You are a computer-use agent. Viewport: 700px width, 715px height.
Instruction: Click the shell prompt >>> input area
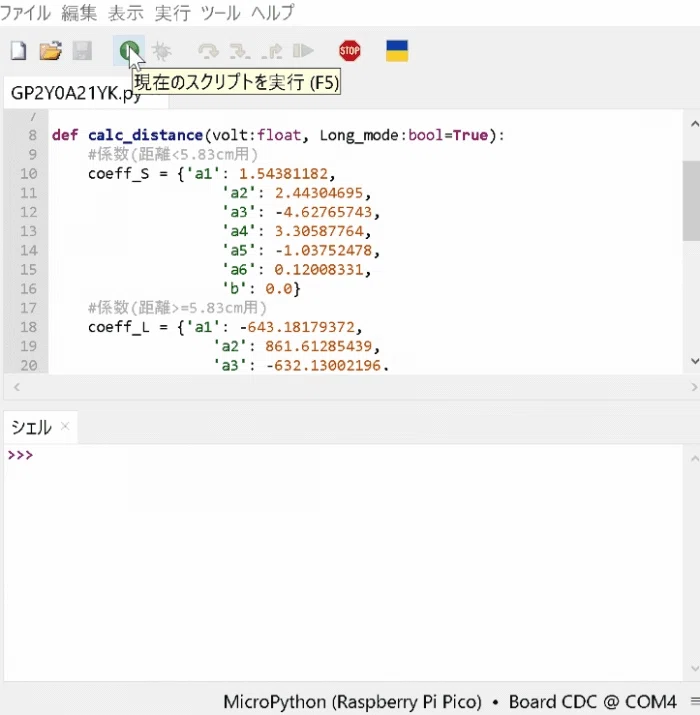coord(342,455)
